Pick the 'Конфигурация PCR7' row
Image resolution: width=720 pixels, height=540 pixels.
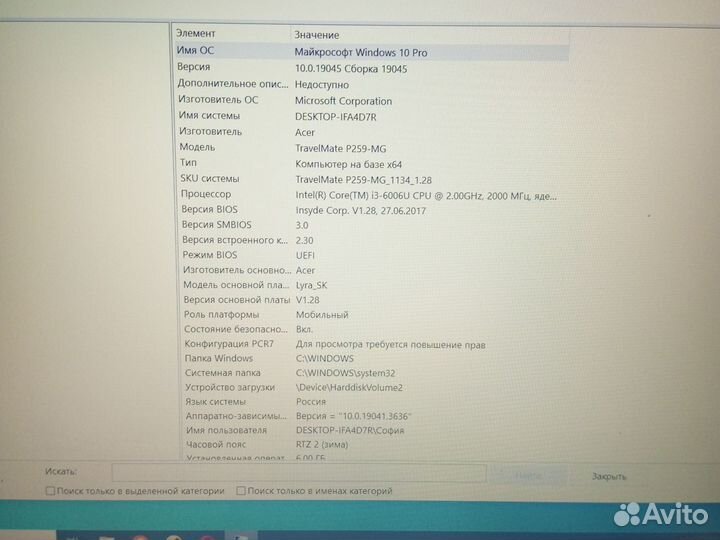click(228, 344)
